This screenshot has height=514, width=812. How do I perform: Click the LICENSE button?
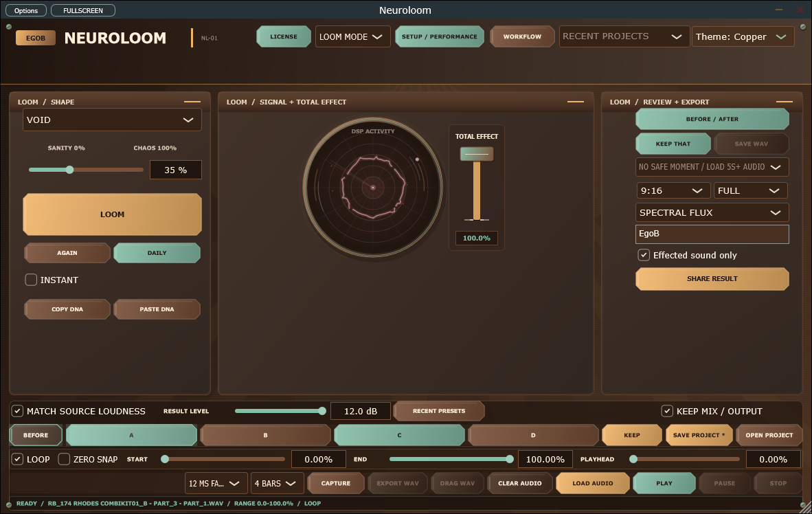(284, 37)
